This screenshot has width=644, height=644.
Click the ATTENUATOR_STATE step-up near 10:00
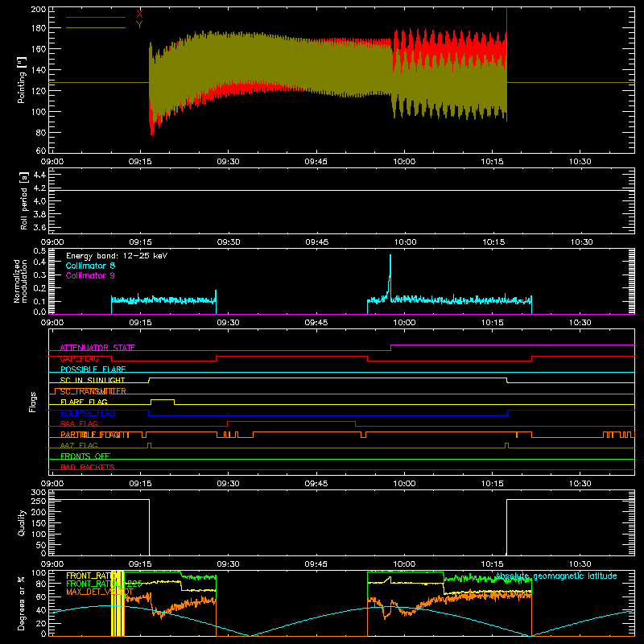coord(391,348)
